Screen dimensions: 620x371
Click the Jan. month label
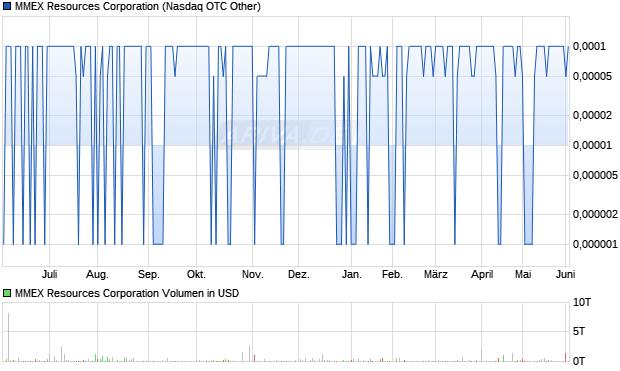pos(352,274)
